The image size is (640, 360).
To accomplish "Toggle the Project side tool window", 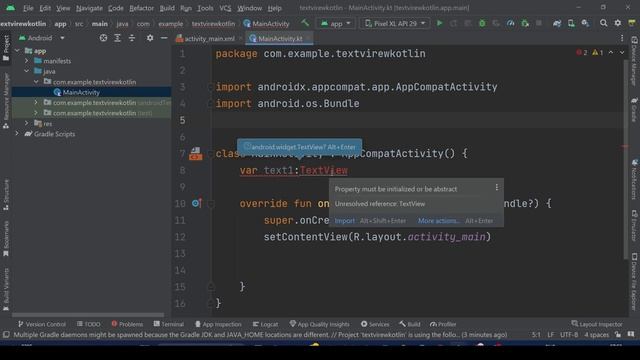I will tap(6, 48).
